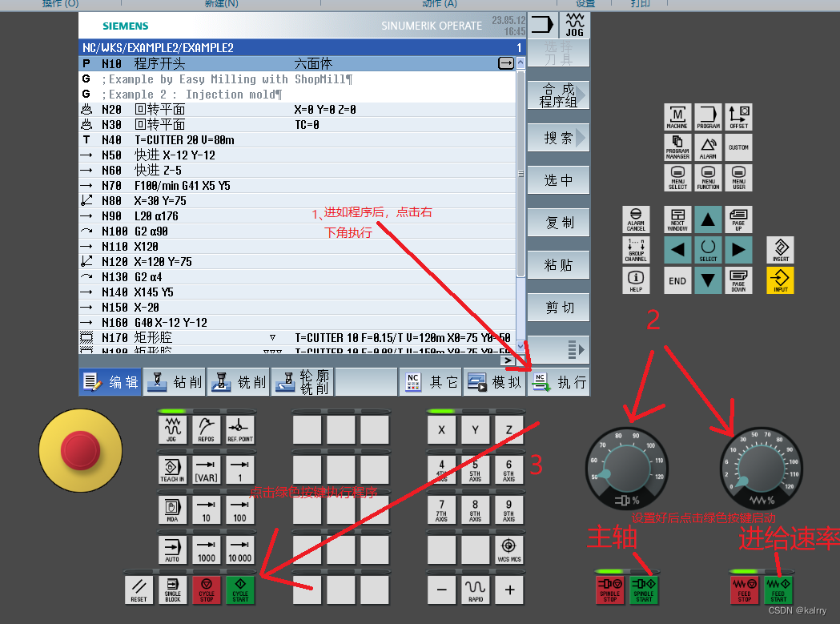
Task: Select the OFFSET key
Action: click(x=739, y=118)
